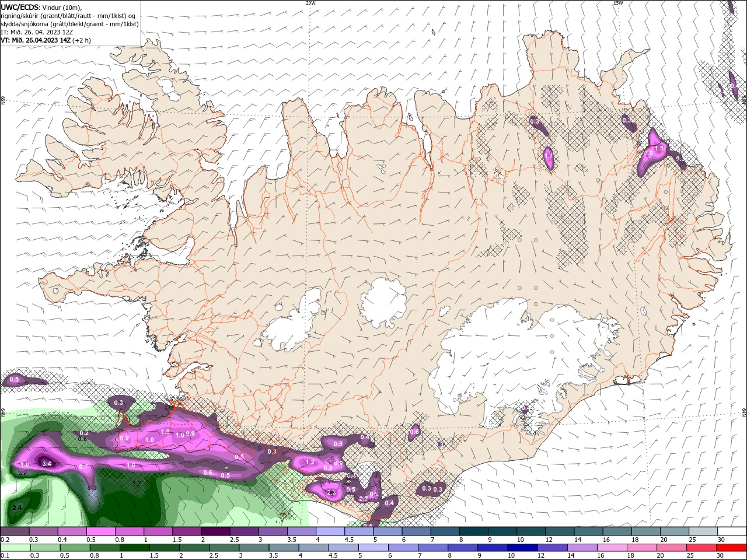This screenshot has height=560, width=747.
Task: Top legend row: click slate blue swatch between 6 and 7
Action: [x=416, y=531]
